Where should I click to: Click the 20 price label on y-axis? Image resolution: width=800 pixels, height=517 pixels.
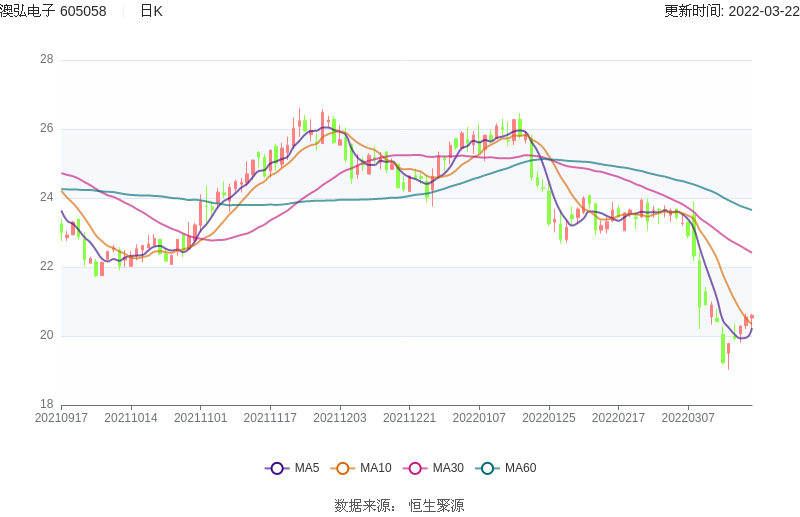pos(46,335)
